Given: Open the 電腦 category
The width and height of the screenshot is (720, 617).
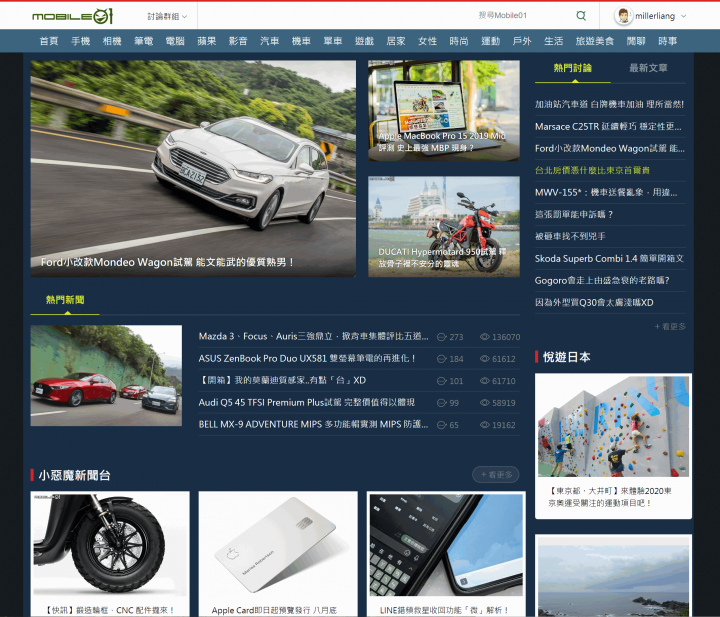Looking at the screenshot, I should click(x=175, y=41).
